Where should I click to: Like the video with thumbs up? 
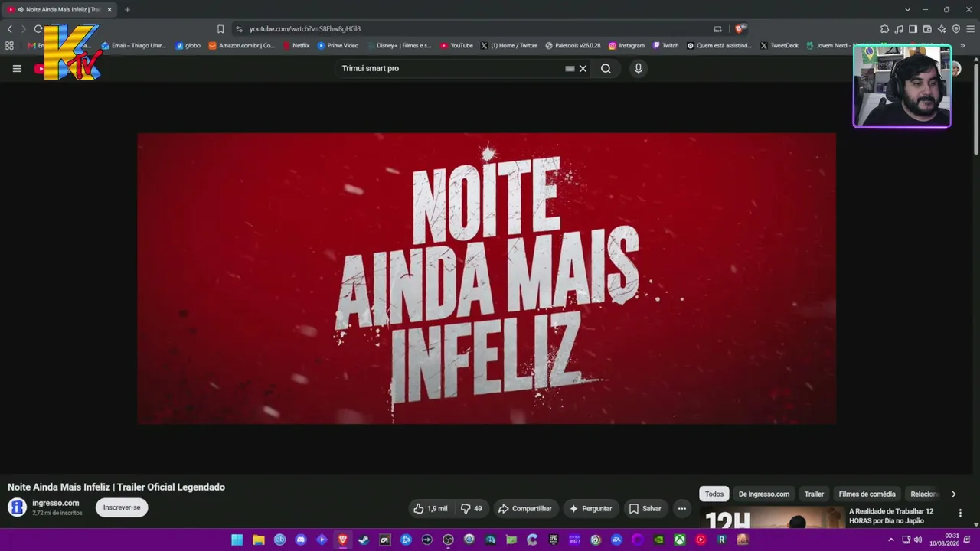click(430, 508)
